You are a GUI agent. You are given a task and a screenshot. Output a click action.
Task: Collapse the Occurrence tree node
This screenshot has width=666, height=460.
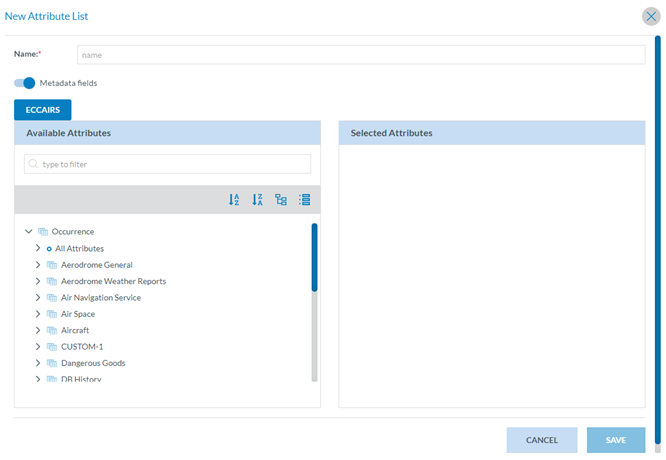pos(28,232)
